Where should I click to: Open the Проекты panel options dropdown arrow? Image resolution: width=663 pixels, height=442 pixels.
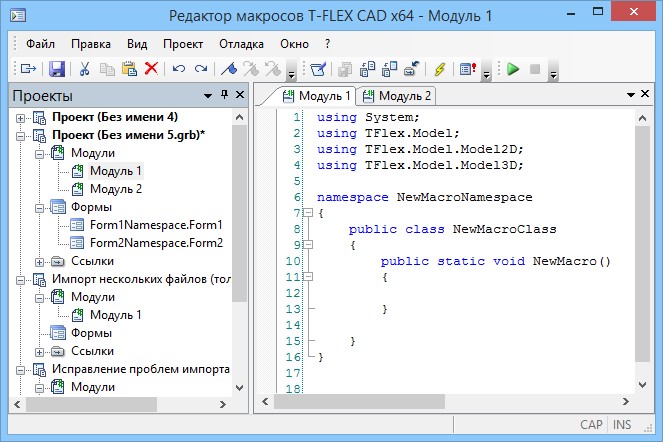[x=208, y=96]
